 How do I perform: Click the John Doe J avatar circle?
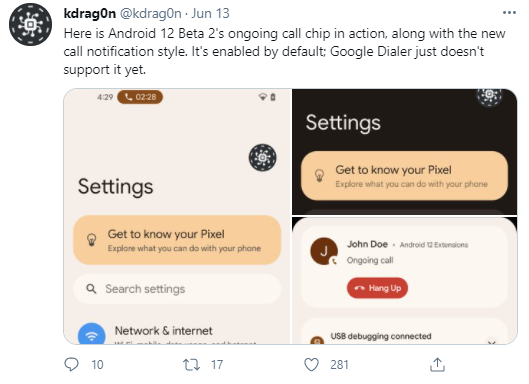324,251
